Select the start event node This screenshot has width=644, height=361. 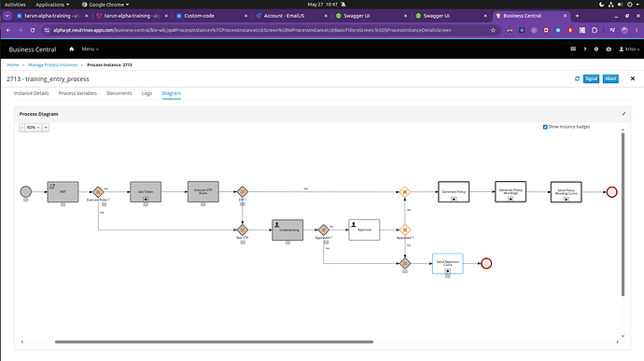pyautogui.click(x=26, y=192)
